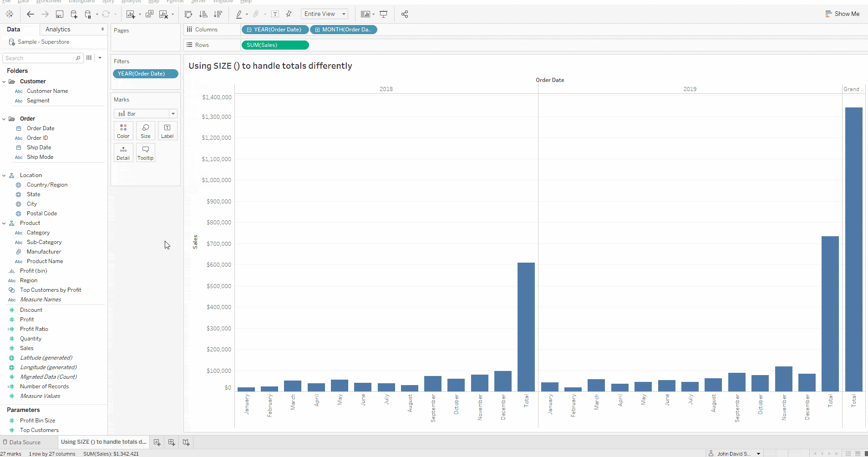Duplicate the sheet using the toolbar icon
The width and height of the screenshot is (868, 457).
click(149, 14)
